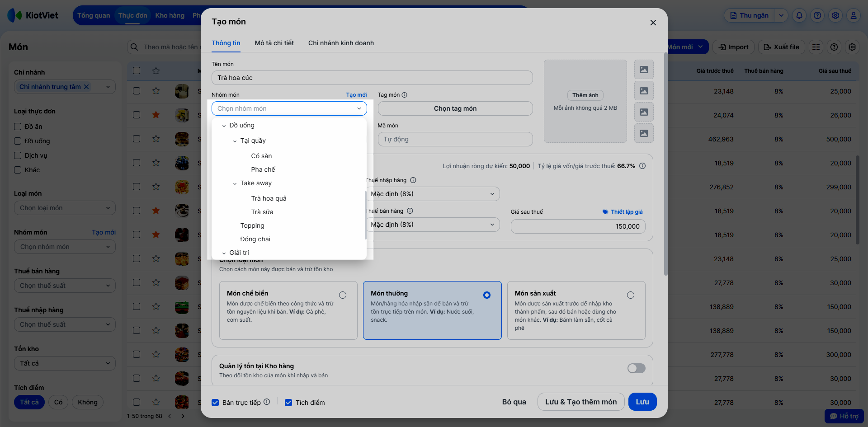Click the Thuế nhập hàng info icon
The height and width of the screenshot is (427, 868).
tap(413, 180)
